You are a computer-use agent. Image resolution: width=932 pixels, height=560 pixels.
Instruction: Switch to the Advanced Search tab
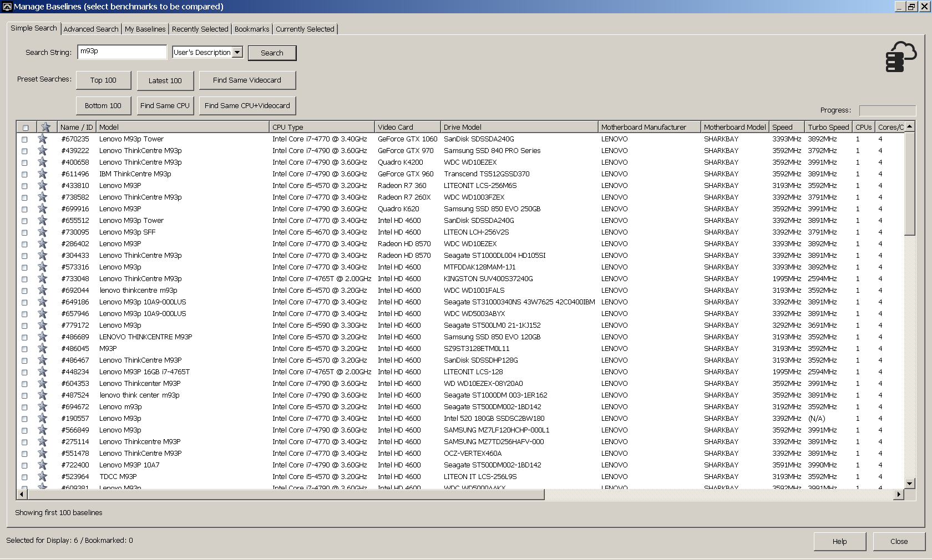(x=91, y=29)
